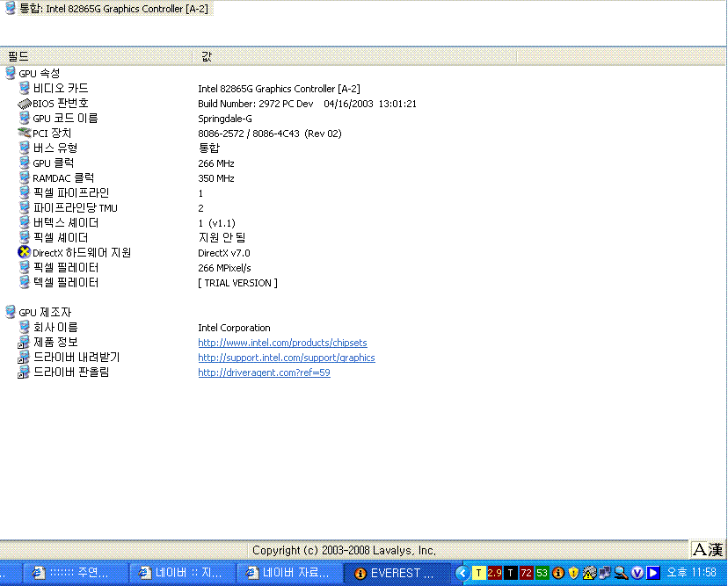The height and width of the screenshot is (586, 728).
Task: Open the intel.com/products/chipsets link
Action: tap(282, 343)
